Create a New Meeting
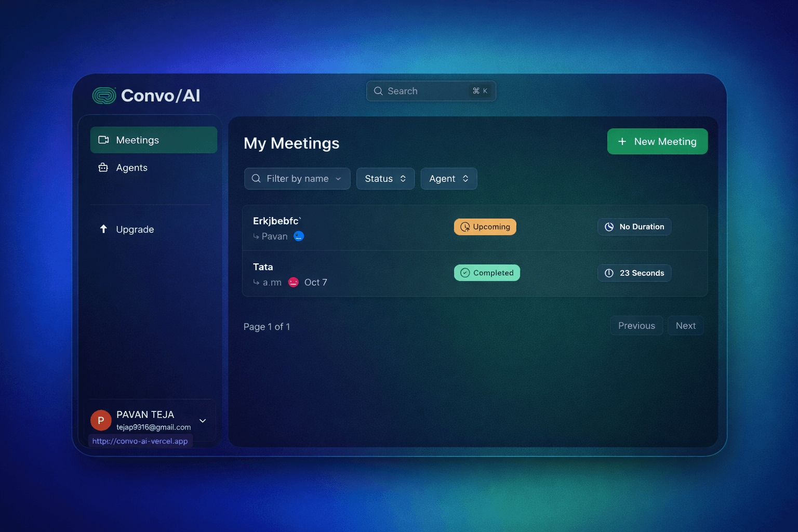 coord(657,141)
